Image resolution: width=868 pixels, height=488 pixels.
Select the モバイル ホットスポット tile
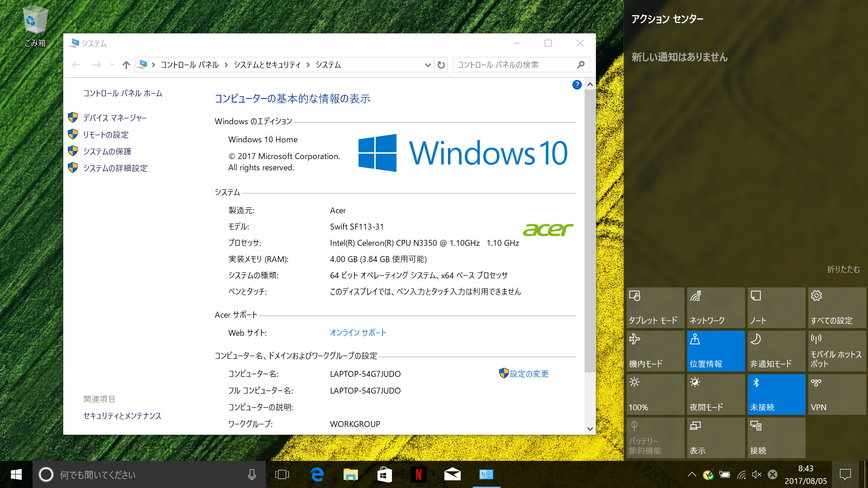tap(836, 351)
